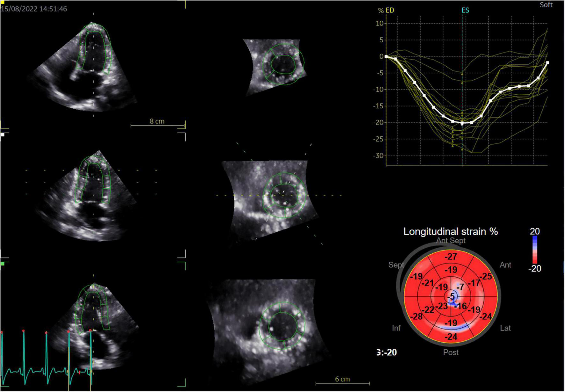
Task: Click the ED end-diastole marker label
Action: pyautogui.click(x=390, y=10)
